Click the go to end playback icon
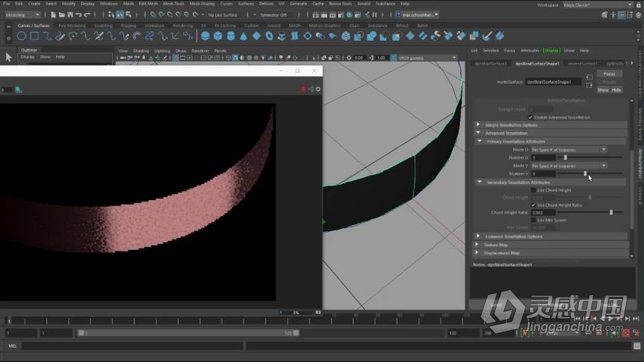This screenshot has width=644, height=362. [x=636, y=318]
